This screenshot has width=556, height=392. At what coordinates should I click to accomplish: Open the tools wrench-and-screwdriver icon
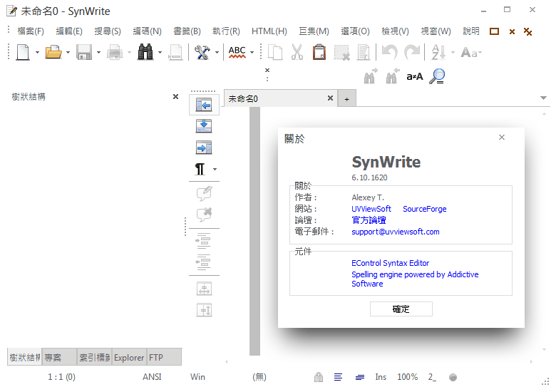pyautogui.click(x=202, y=53)
